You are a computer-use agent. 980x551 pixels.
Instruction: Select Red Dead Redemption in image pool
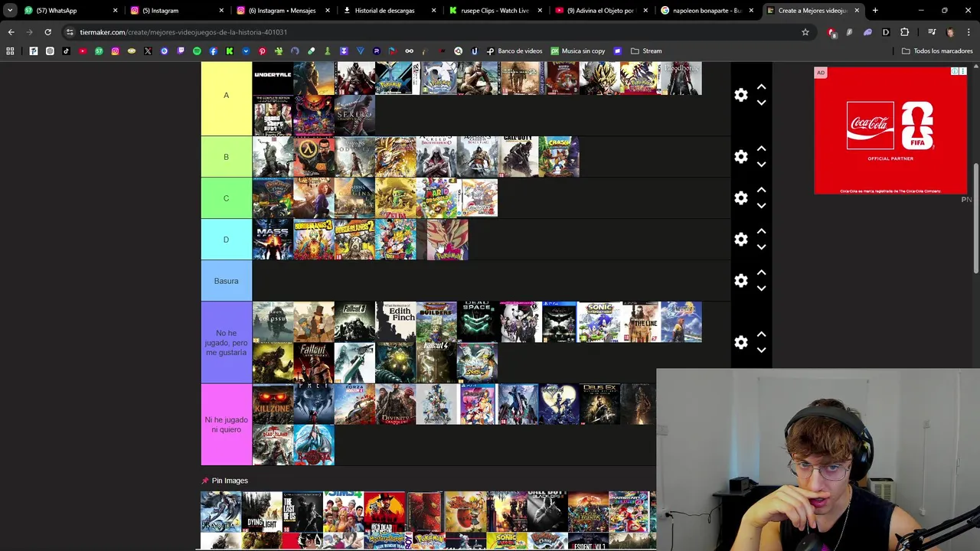(x=384, y=512)
